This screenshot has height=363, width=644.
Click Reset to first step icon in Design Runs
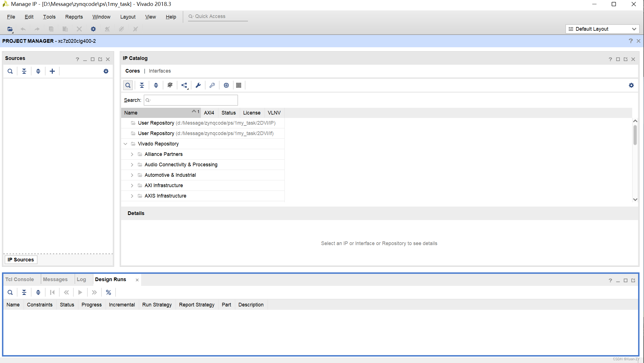pyautogui.click(x=52, y=292)
